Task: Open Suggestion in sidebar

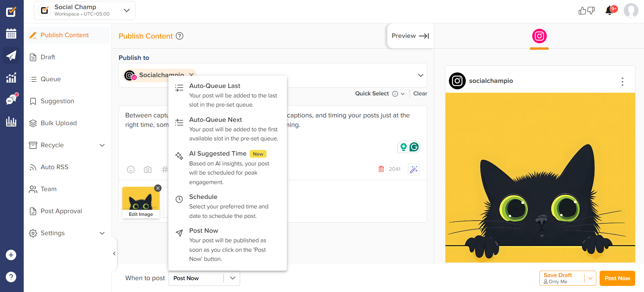Action: 67,101
